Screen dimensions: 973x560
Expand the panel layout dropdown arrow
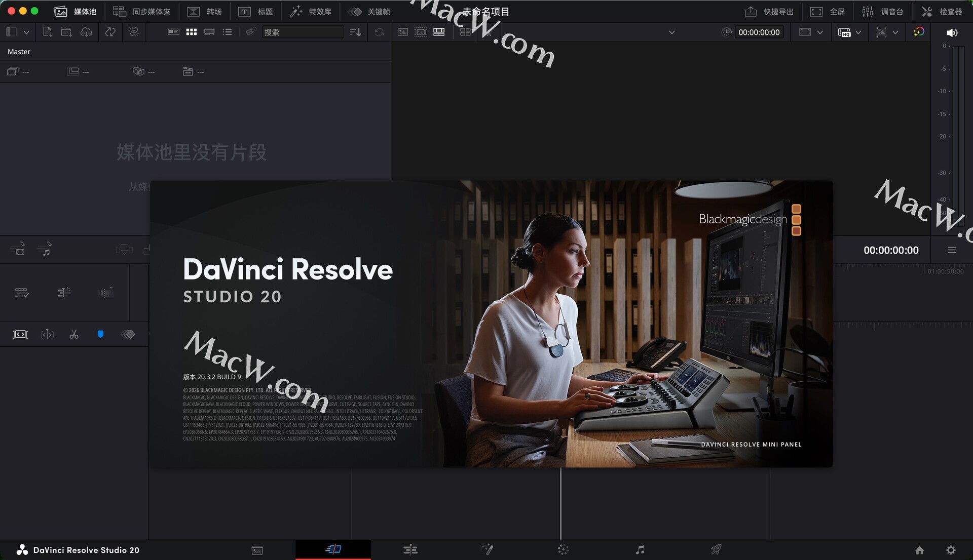(26, 32)
